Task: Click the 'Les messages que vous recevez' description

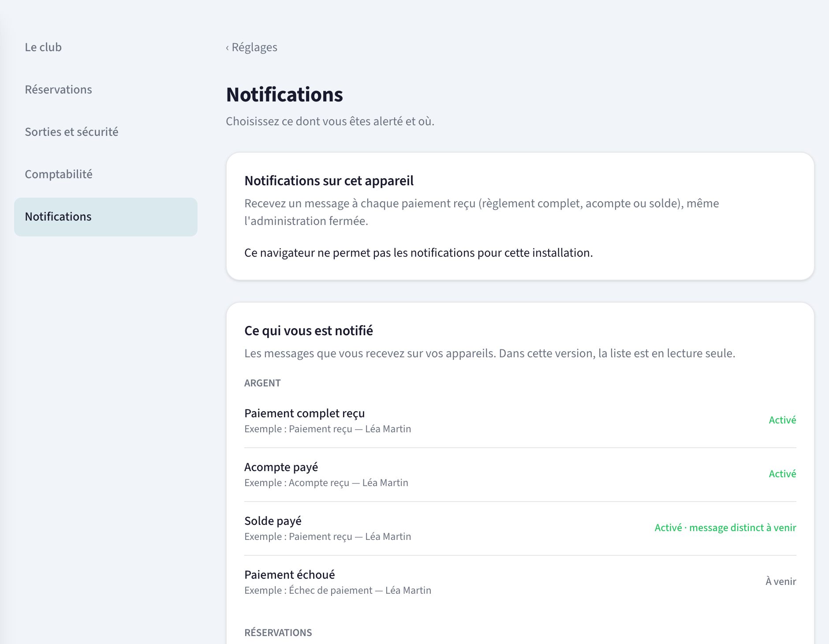Action: [x=490, y=353]
